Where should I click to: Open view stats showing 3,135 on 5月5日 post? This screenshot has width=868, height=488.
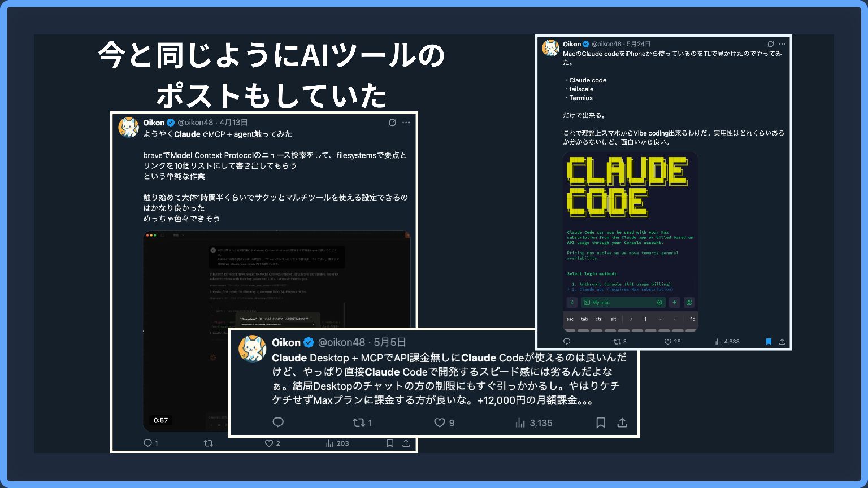533,422
